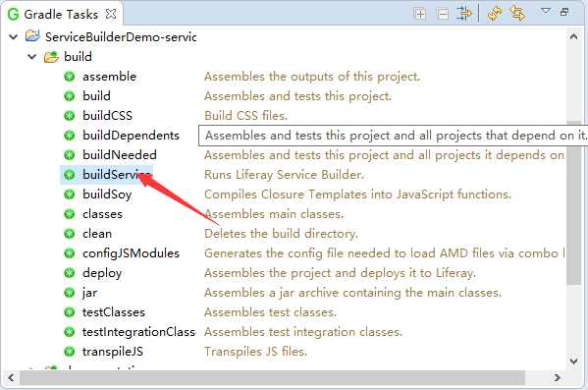
Task: Select the Gradle Tasks tab
Action: [x=61, y=15]
